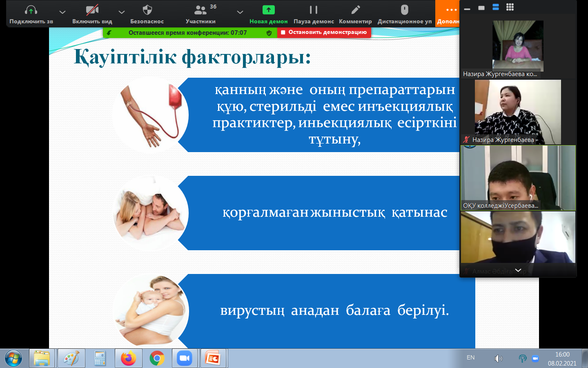Open PowerPoint from the taskbar
The width and height of the screenshot is (588, 368).
pos(213,359)
